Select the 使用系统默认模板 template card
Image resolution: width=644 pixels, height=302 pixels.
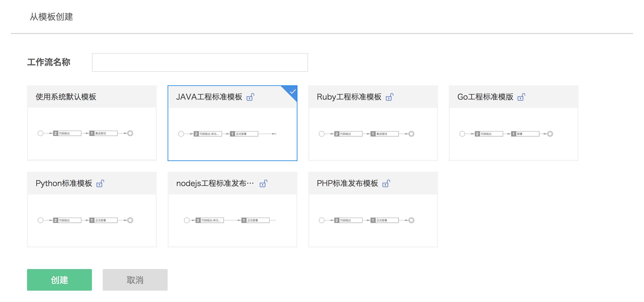click(x=92, y=123)
